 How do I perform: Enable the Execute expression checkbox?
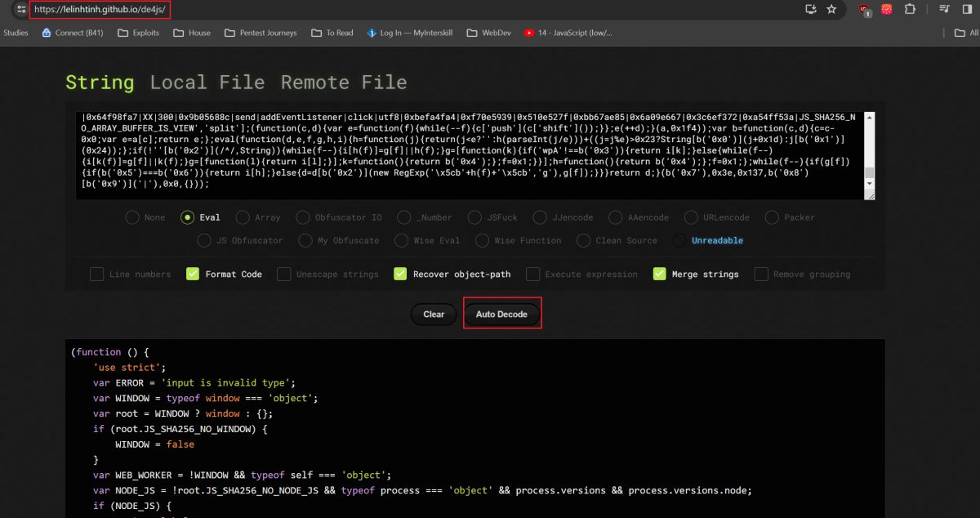(x=532, y=274)
